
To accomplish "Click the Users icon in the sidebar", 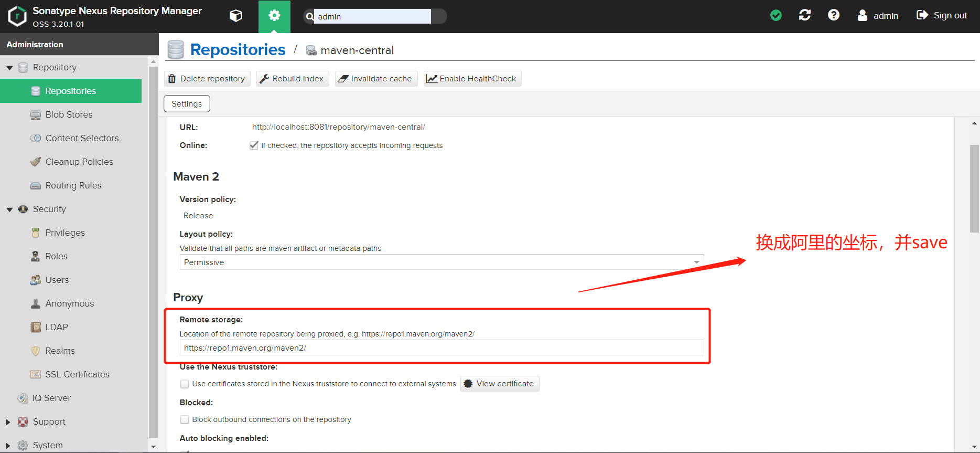I will click(x=36, y=280).
